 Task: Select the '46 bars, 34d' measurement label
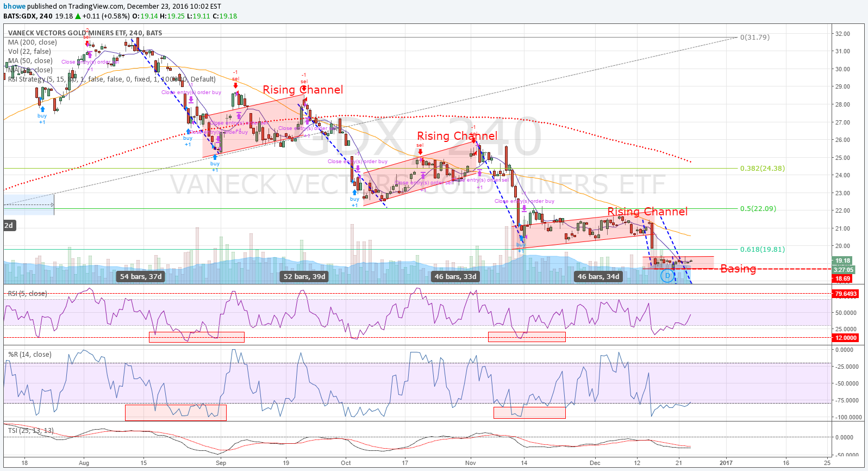(x=598, y=276)
